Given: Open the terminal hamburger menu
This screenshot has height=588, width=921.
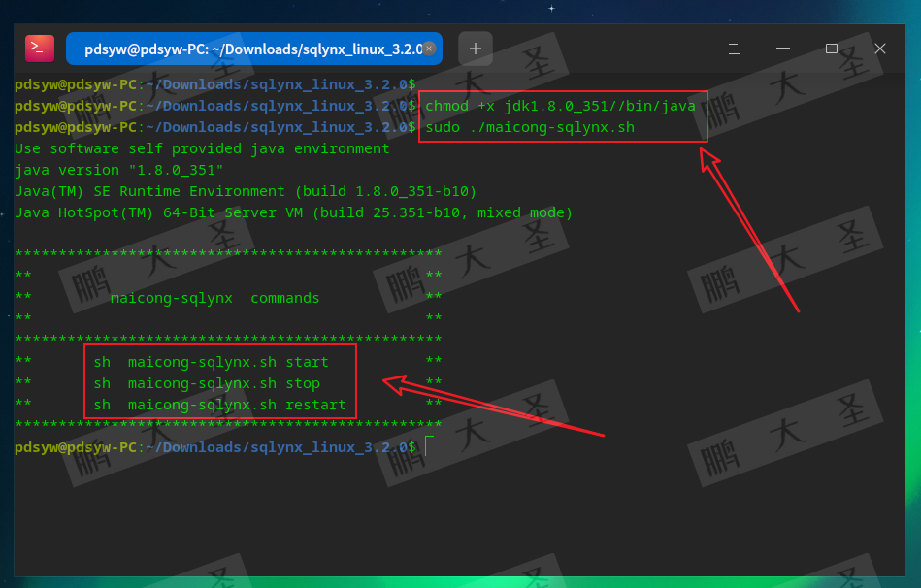Looking at the screenshot, I should pyautogui.click(x=734, y=48).
